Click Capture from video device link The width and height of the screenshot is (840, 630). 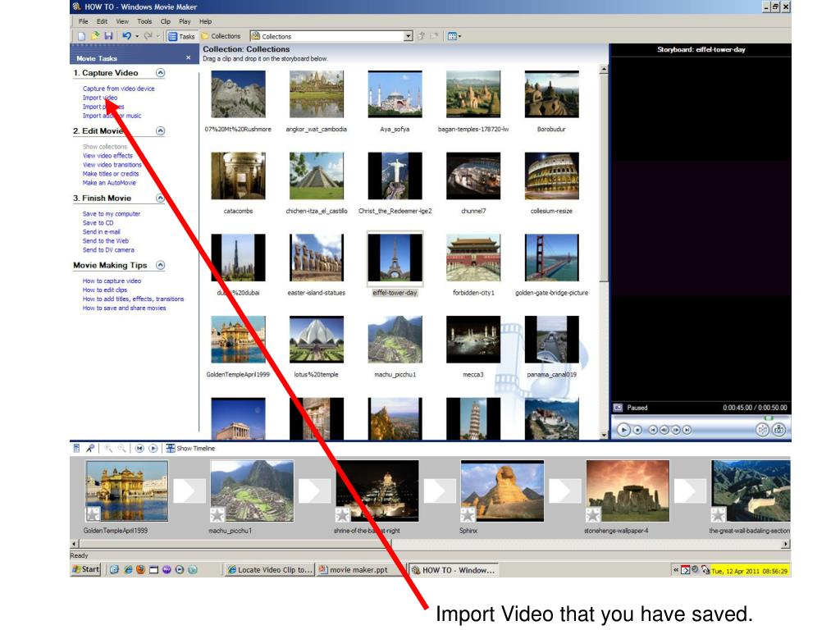118,89
